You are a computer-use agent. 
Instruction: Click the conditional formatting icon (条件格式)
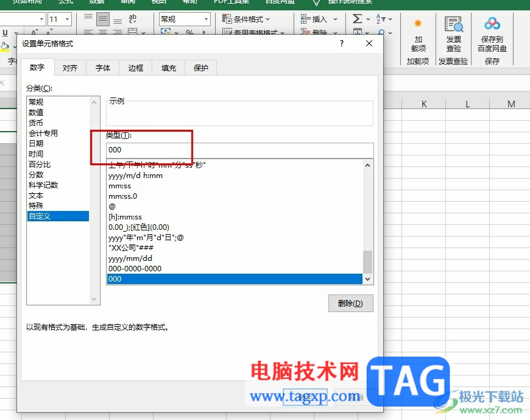tap(227, 19)
